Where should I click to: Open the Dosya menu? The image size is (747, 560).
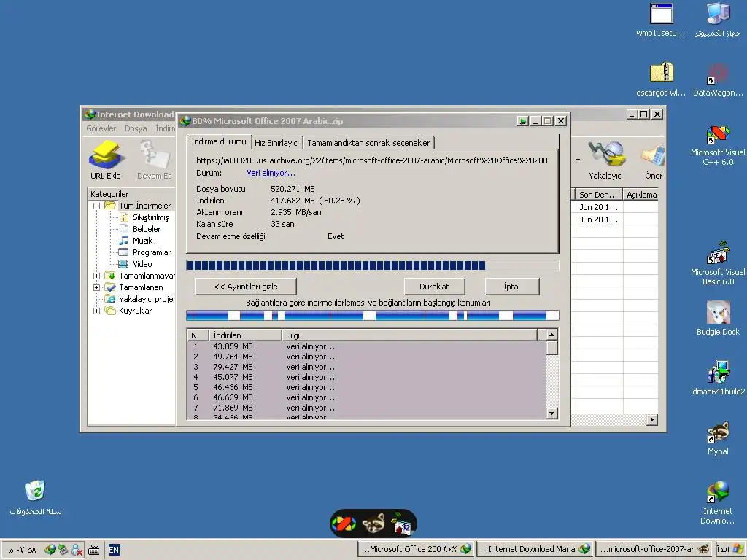136,128
